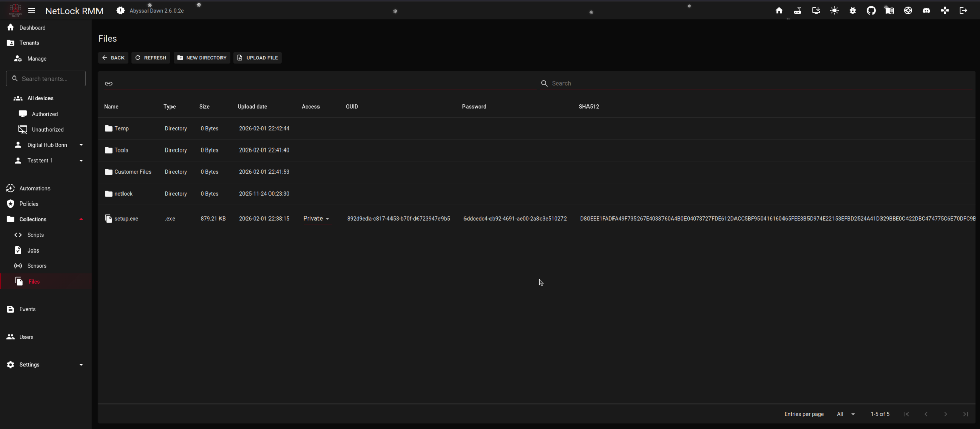Click the netlock folder icon

point(109,194)
